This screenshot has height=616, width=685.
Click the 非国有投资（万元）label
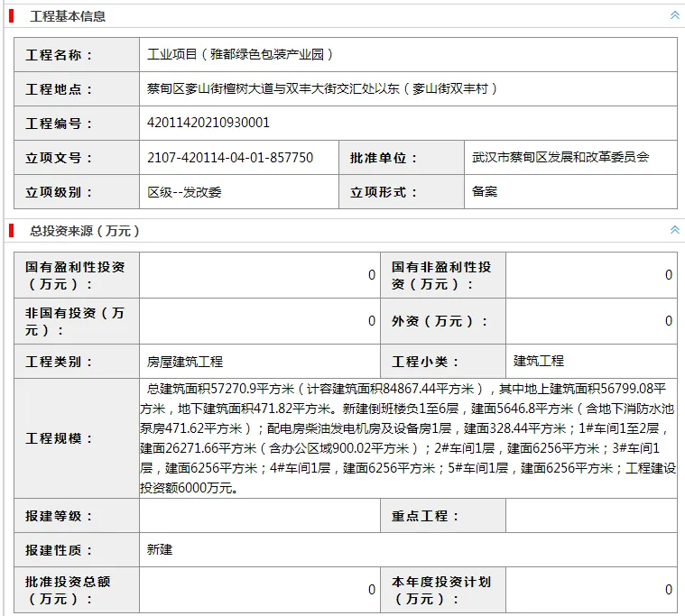pos(75,321)
